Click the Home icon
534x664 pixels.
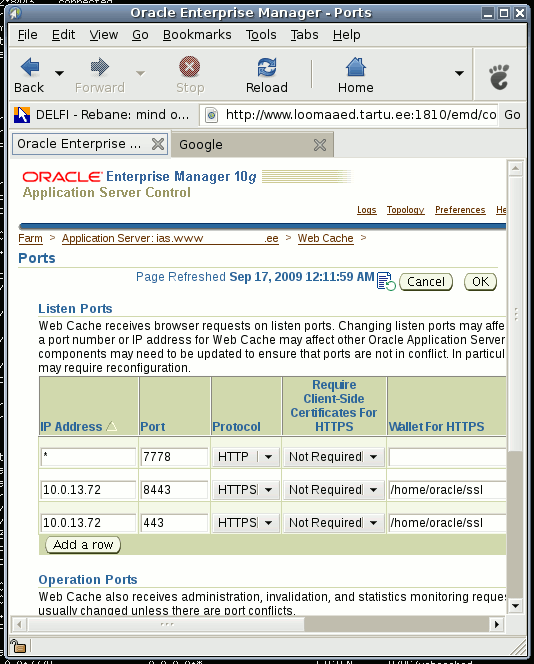356,67
